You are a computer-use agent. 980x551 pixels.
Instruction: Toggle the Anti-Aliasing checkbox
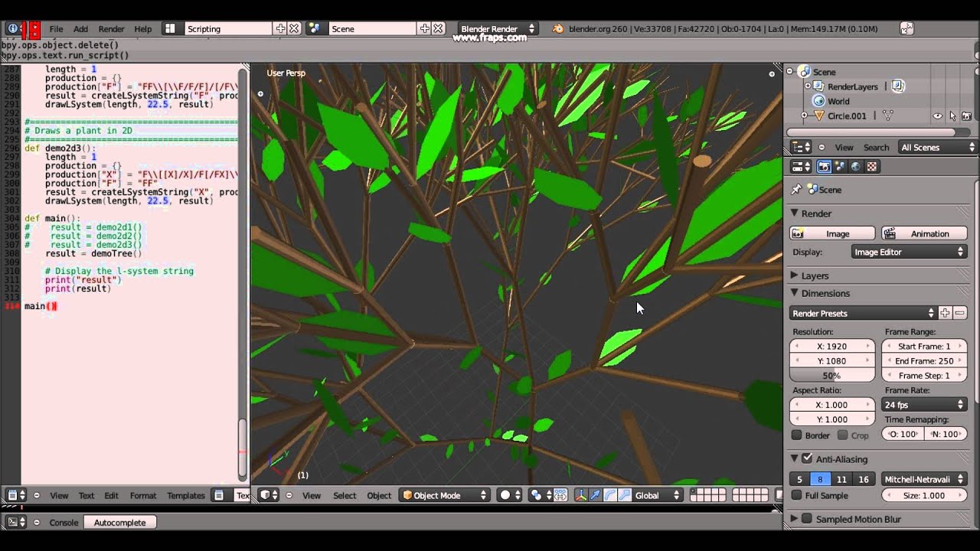coord(807,458)
